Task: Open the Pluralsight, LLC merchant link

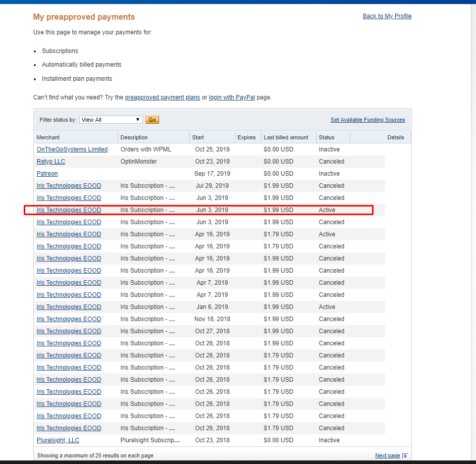Action: coord(58,440)
